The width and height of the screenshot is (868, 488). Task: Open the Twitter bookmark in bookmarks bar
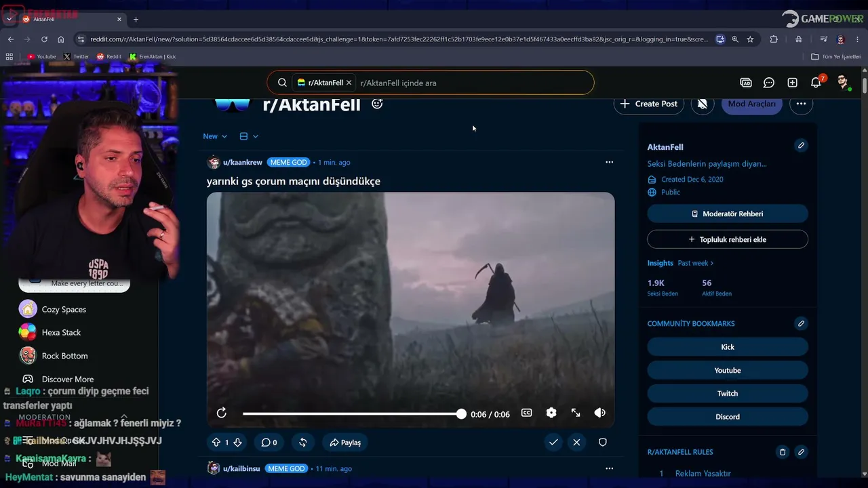coord(77,57)
